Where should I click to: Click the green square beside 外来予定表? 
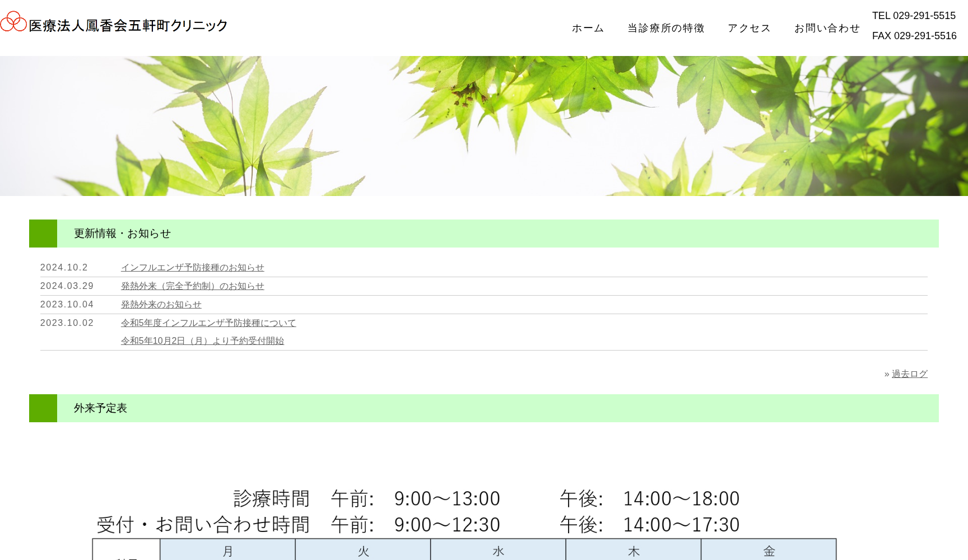[43, 408]
